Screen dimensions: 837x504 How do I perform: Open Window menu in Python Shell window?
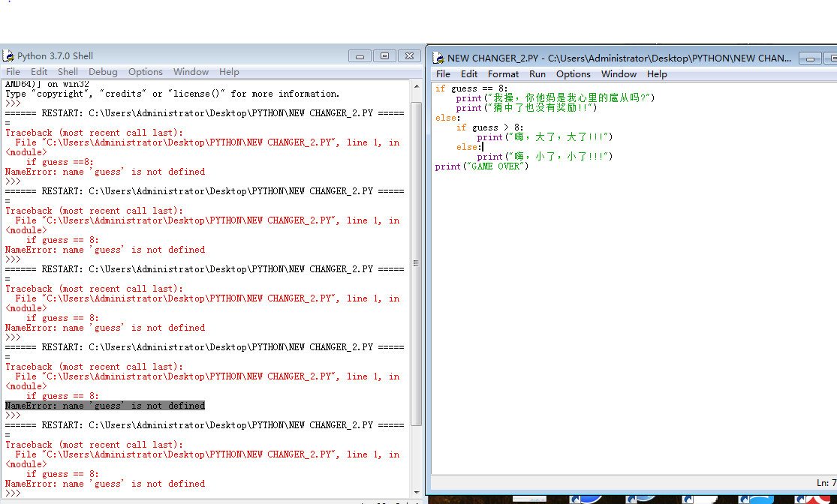[x=191, y=71]
